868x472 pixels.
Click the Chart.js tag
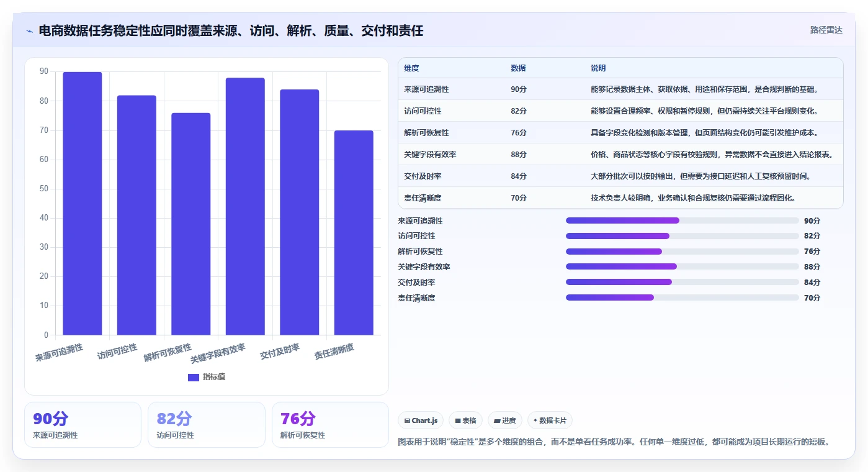[x=421, y=420]
